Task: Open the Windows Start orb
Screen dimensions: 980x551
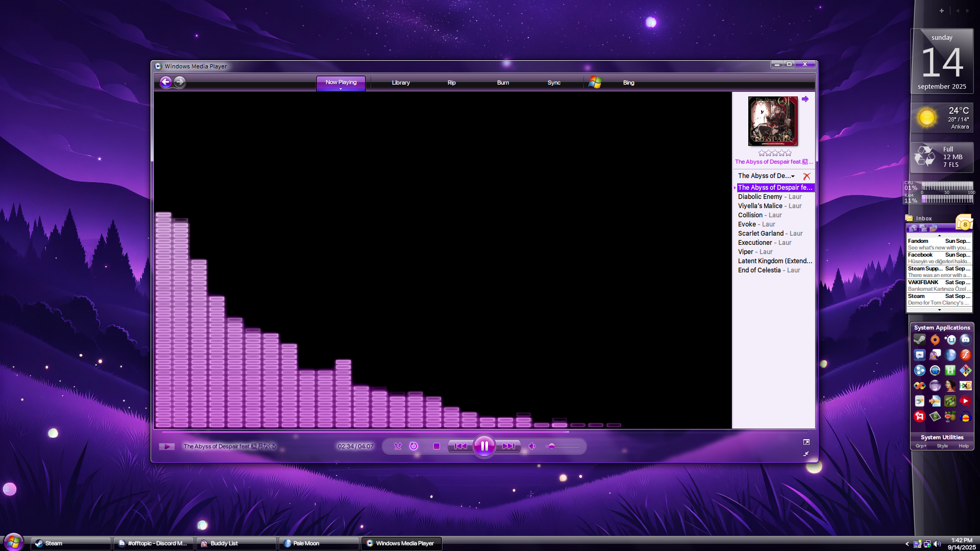Action: [x=13, y=542]
